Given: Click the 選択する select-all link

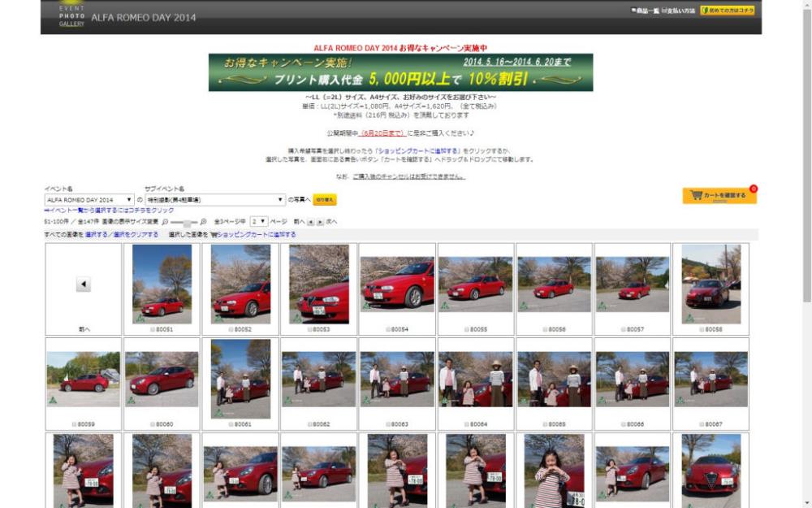Looking at the screenshot, I should click(x=97, y=235).
